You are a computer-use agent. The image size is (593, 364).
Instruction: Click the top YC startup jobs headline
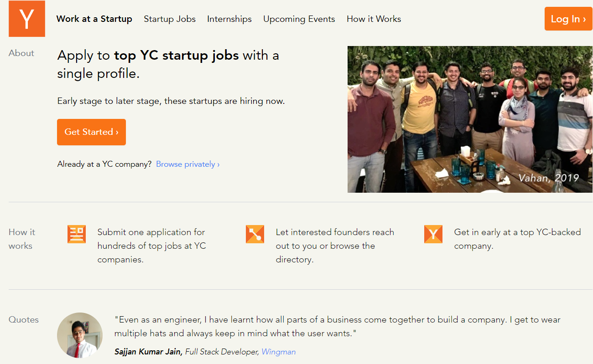[168, 64]
